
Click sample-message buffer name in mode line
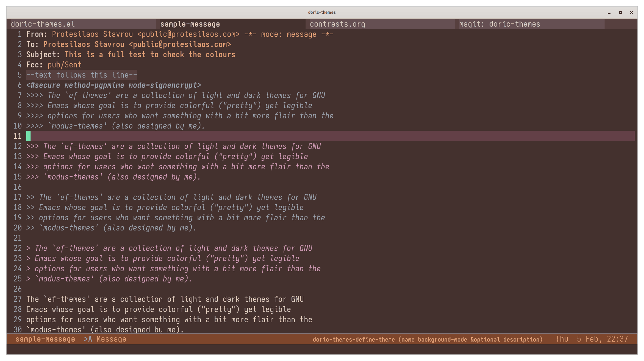(x=45, y=339)
